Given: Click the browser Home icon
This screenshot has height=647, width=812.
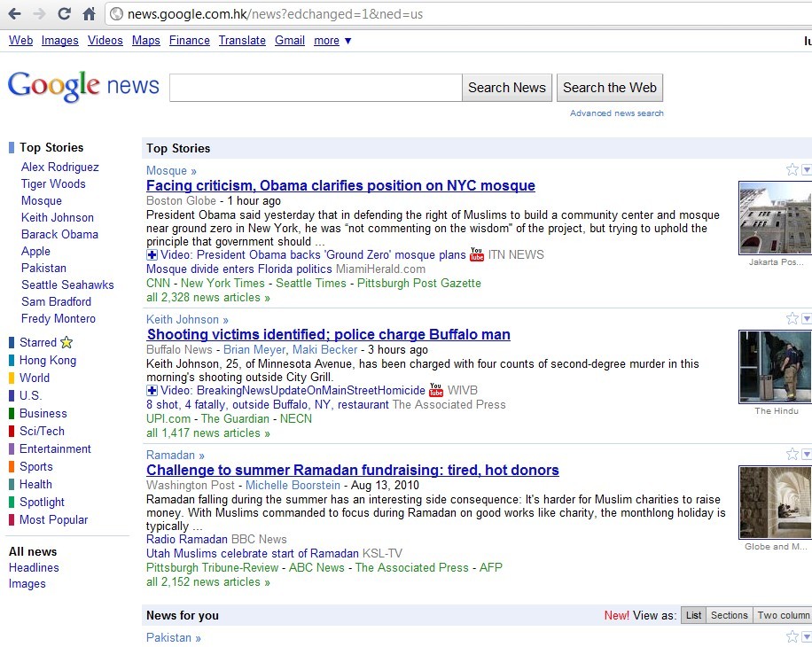Looking at the screenshot, I should (x=89, y=13).
